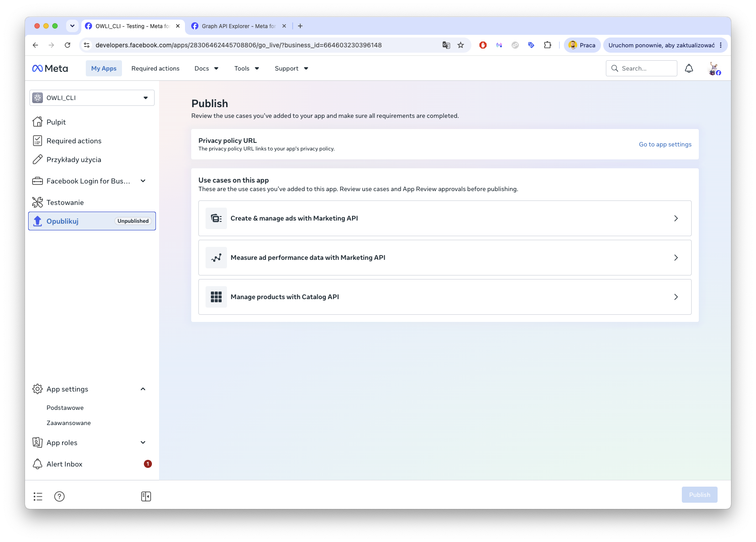Click the Create & manage ads icon
756x542 pixels.
(216, 218)
